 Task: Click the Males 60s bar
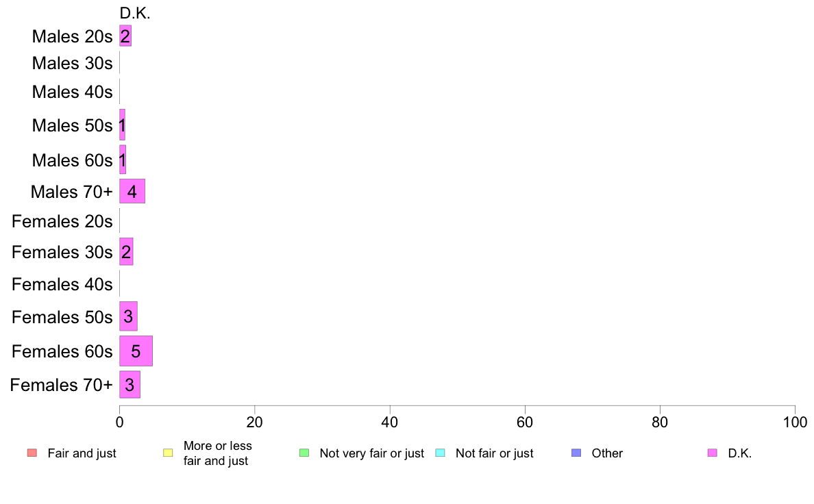click(x=123, y=160)
